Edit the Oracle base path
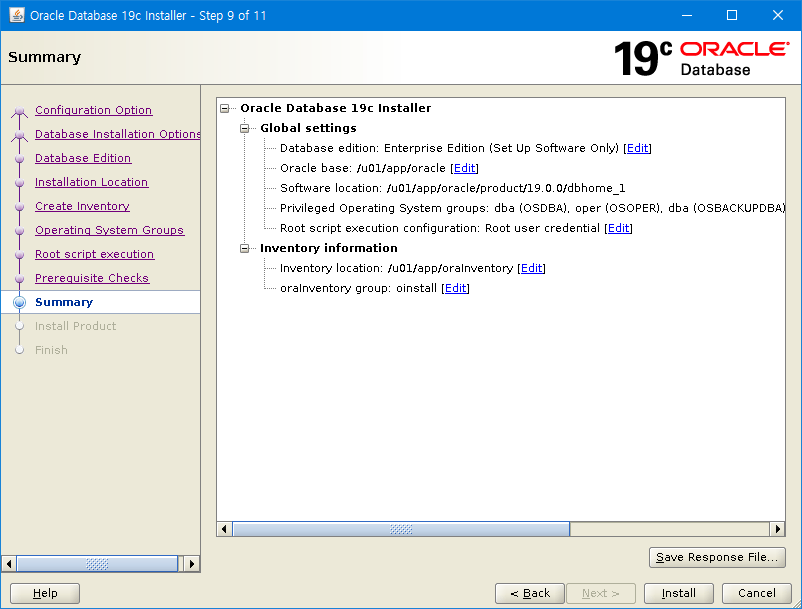This screenshot has height=609, width=802. (x=464, y=168)
